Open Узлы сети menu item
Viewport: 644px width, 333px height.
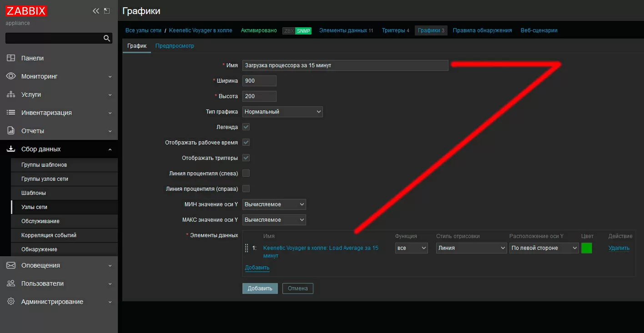pos(64,207)
